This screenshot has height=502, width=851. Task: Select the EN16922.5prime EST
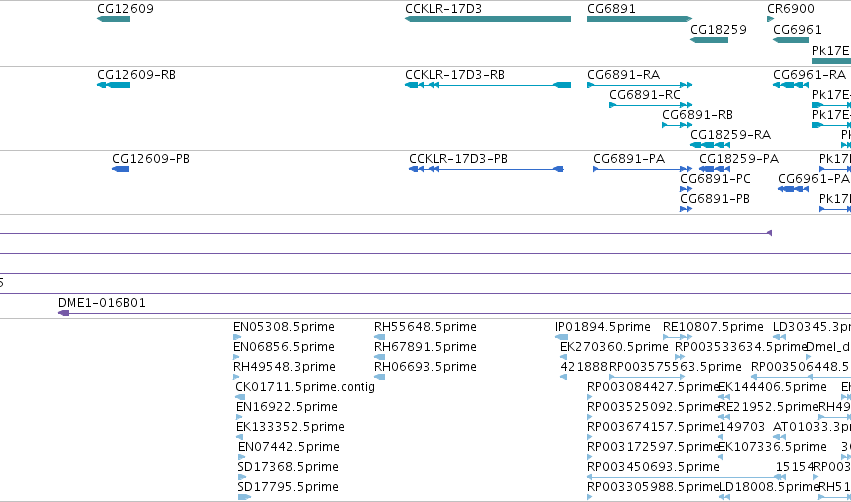[x=287, y=407]
